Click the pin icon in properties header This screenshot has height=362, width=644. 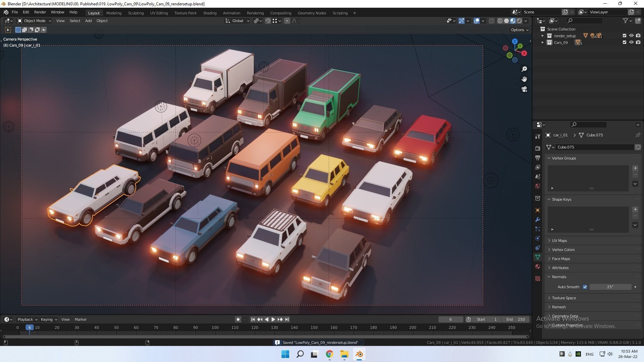(x=638, y=135)
